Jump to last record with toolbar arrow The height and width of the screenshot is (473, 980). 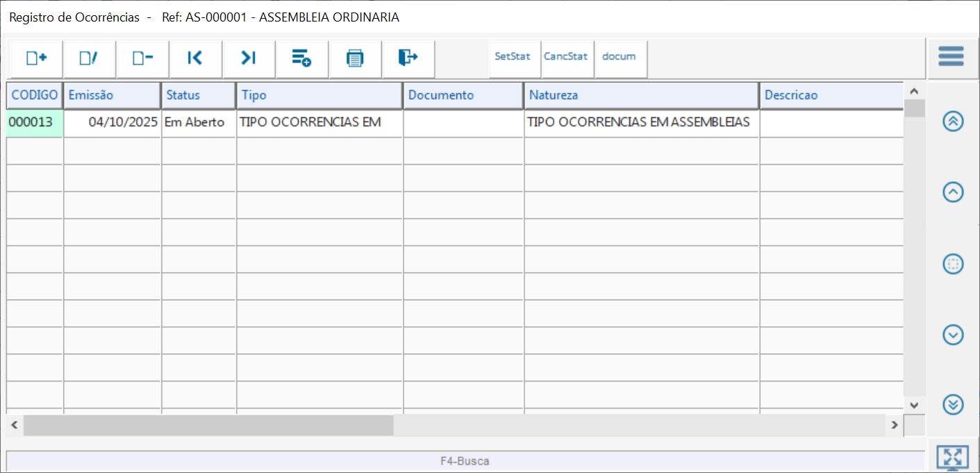pos(249,58)
